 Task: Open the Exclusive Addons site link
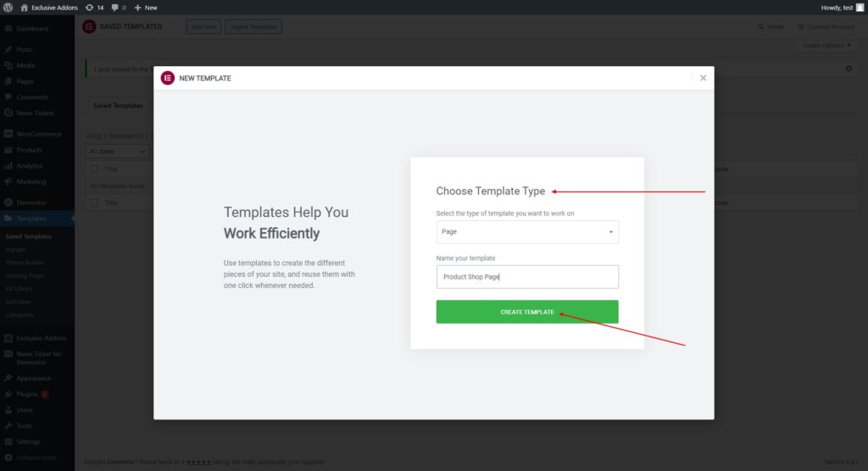pos(49,8)
